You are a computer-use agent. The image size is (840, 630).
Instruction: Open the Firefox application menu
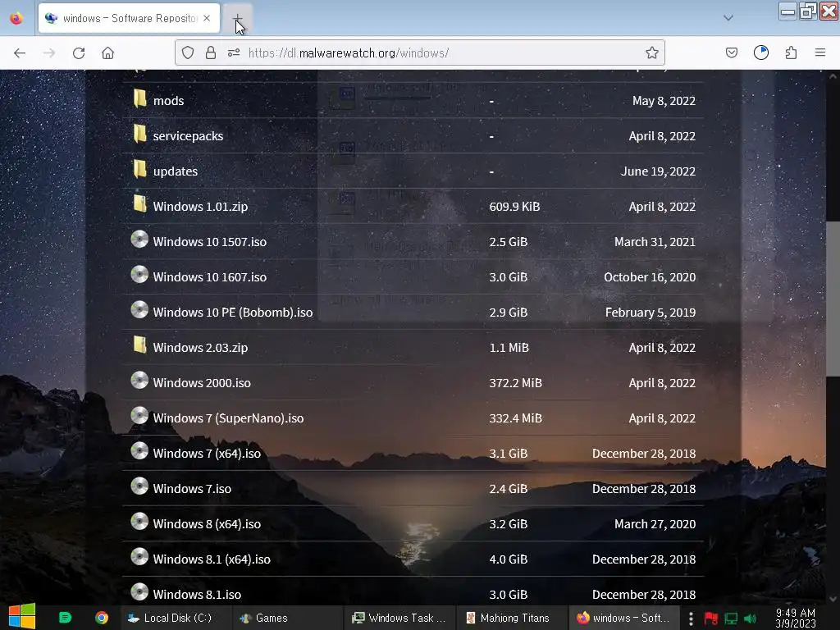[x=819, y=52]
